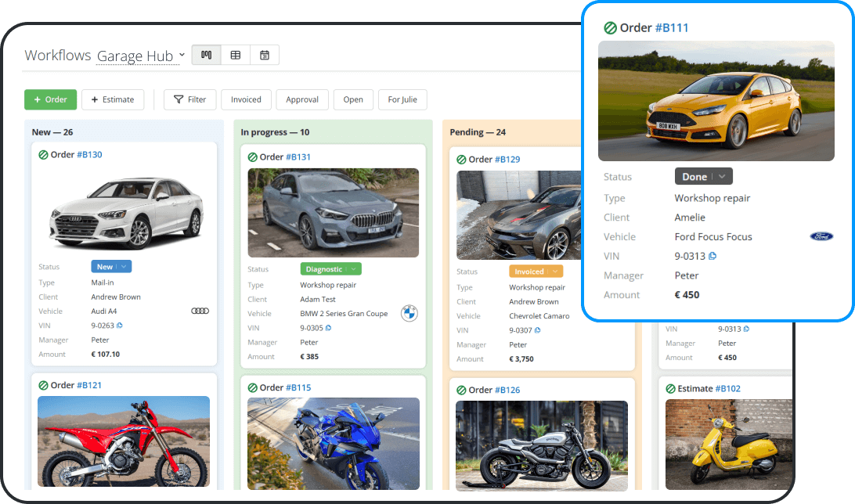Screen dimensions: 855x504
Task: Toggle the For Julie quick filter
Action: tap(402, 99)
